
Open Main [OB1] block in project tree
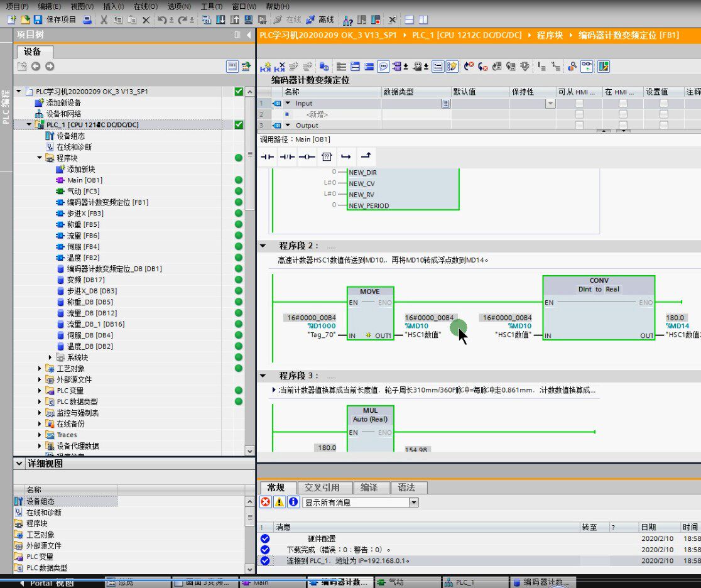pos(85,180)
